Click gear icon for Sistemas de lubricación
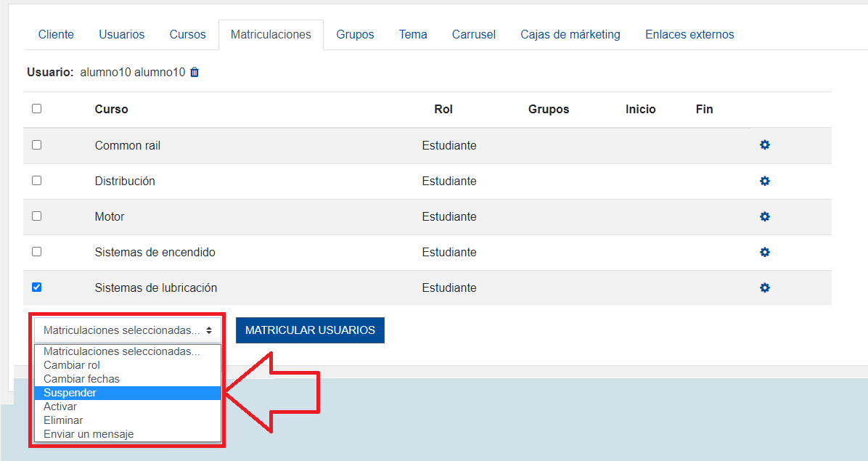 coord(764,287)
